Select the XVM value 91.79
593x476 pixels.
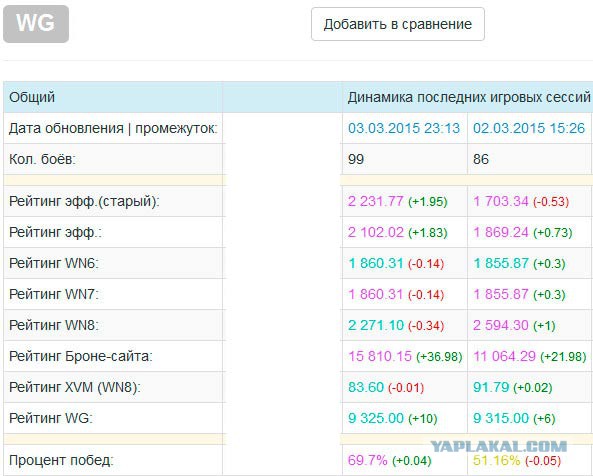point(491,387)
